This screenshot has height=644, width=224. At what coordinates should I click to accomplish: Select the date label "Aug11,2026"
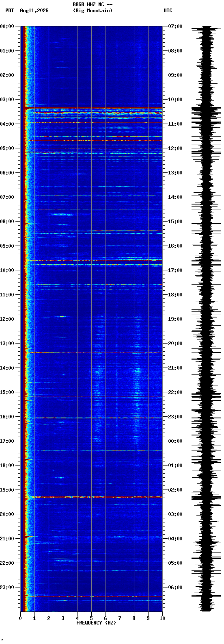click(34, 11)
